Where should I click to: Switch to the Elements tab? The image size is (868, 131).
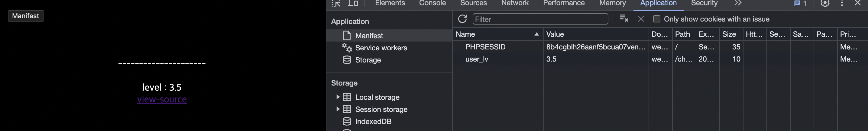point(390,3)
